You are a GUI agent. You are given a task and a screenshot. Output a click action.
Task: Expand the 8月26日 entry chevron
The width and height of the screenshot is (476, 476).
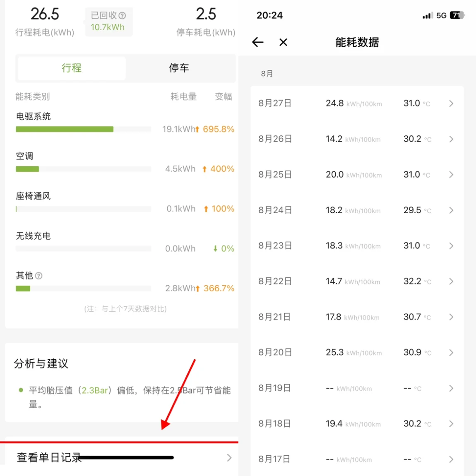click(x=451, y=139)
